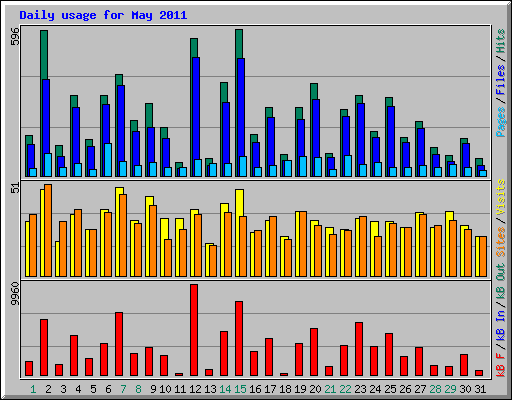
Task: Select day 17 label on the x-axis
Action: coord(270,389)
